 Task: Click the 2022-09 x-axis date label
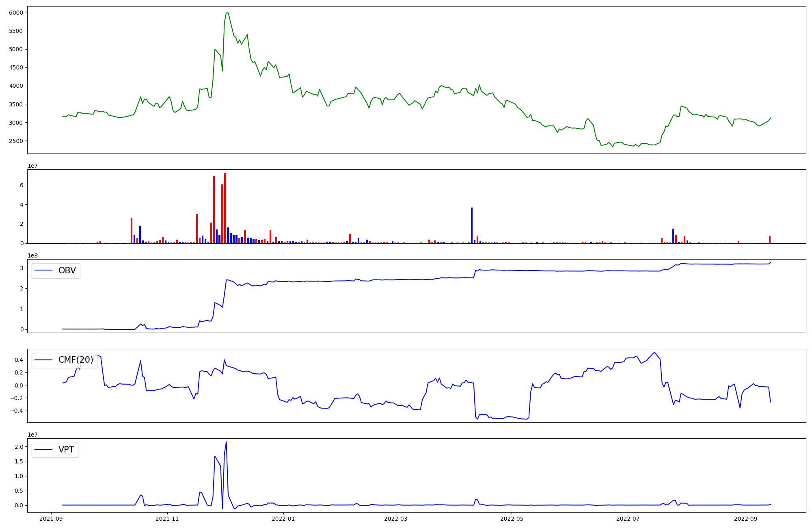pyautogui.click(x=746, y=519)
